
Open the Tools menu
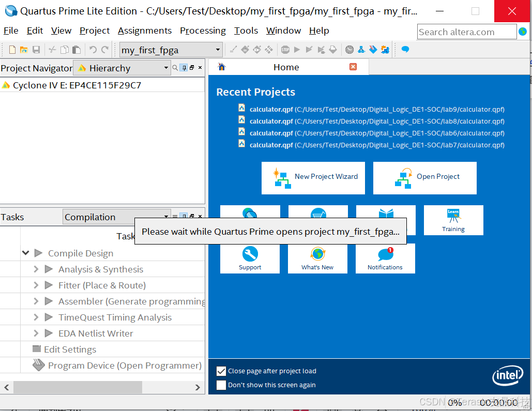point(246,31)
